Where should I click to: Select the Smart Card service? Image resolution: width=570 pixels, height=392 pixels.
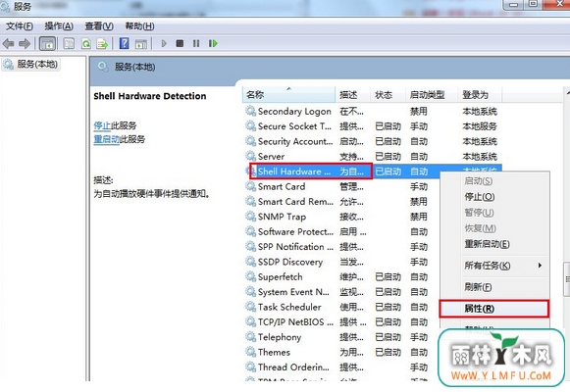282,186
